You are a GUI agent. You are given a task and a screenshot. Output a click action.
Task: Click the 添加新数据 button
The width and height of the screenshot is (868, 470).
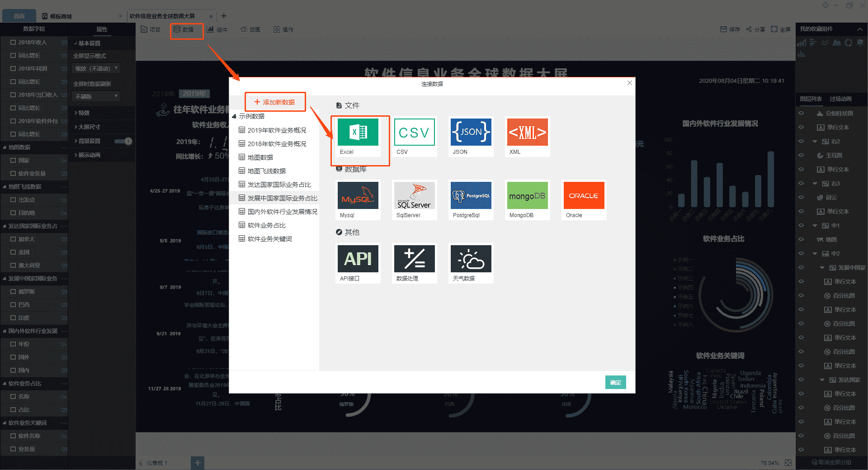[x=275, y=102]
